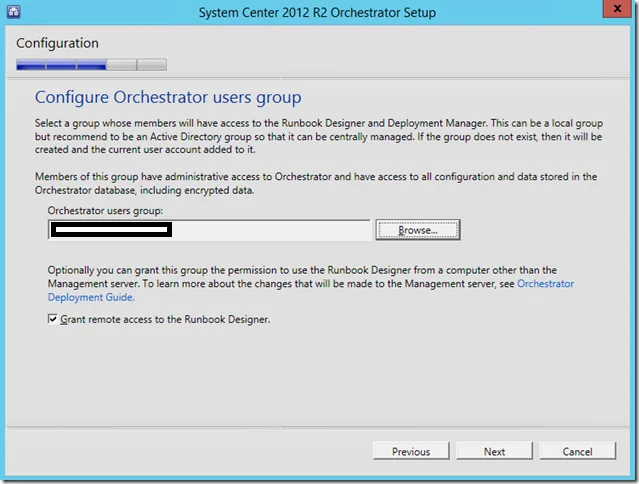Close the Orchestrator Setup window
The image size is (639, 484).
click(x=617, y=9)
